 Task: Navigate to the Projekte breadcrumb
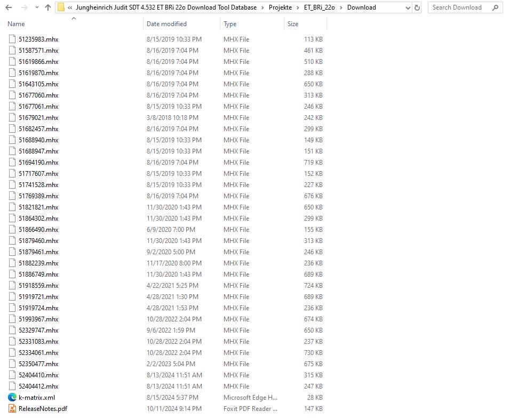pyautogui.click(x=280, y=7)
